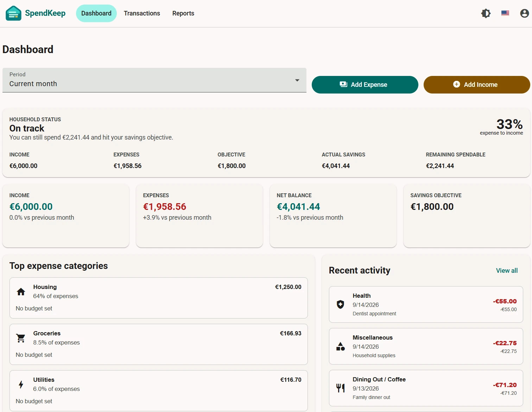Viewport: 532px width, 412px height.
Task: Click the SpendKeep brand name
Action: point(45,13)
